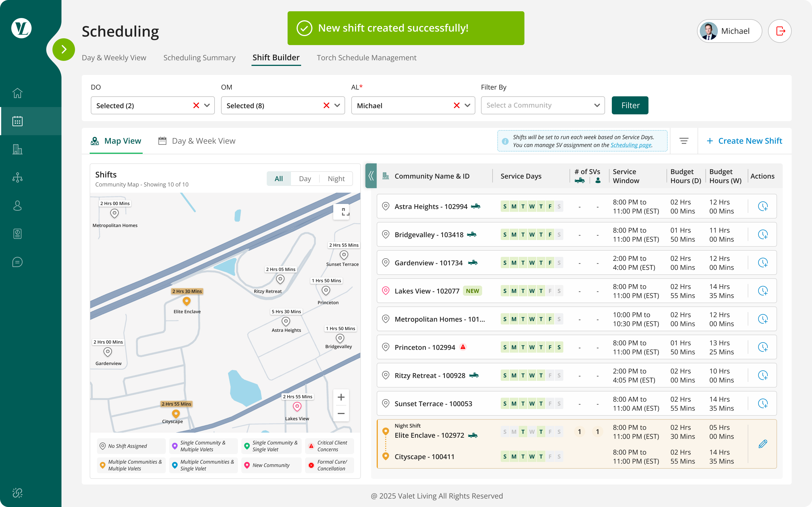
Task: Click the edit pencil for the Elite Enclave shift
Action: (763, 444)
